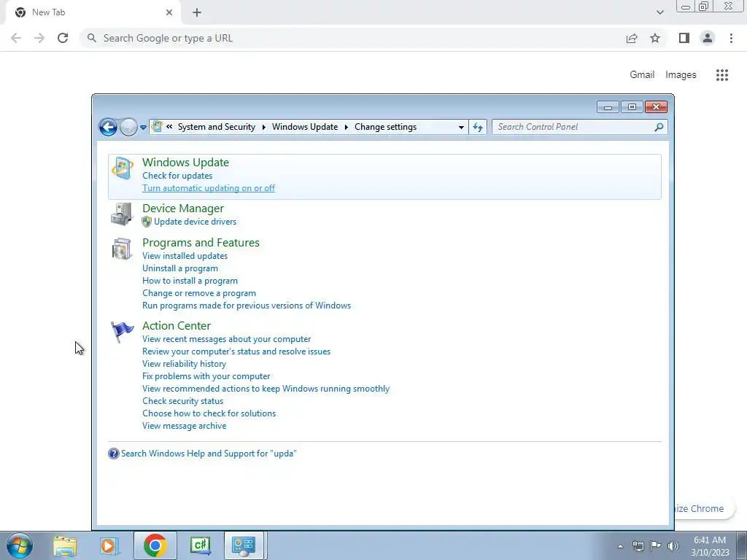
Task: Click the taskbar clock and date
Action: coord(710,546)
